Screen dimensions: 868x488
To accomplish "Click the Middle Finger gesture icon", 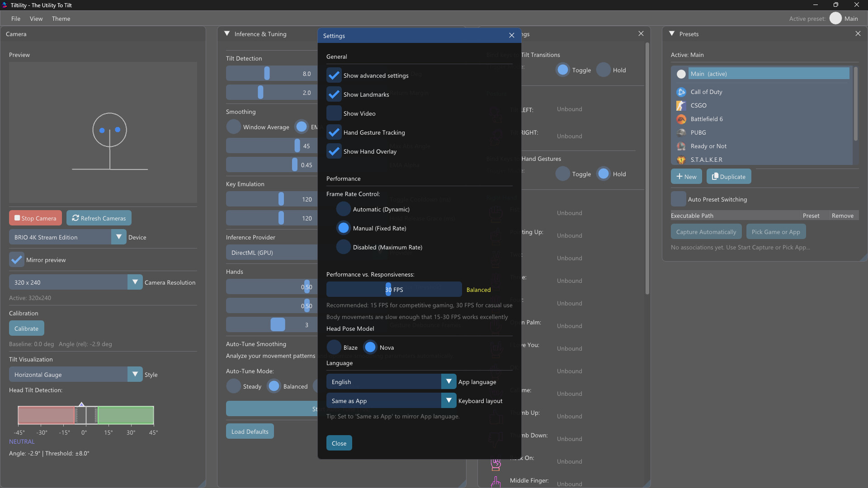I will tap(495, 482).
